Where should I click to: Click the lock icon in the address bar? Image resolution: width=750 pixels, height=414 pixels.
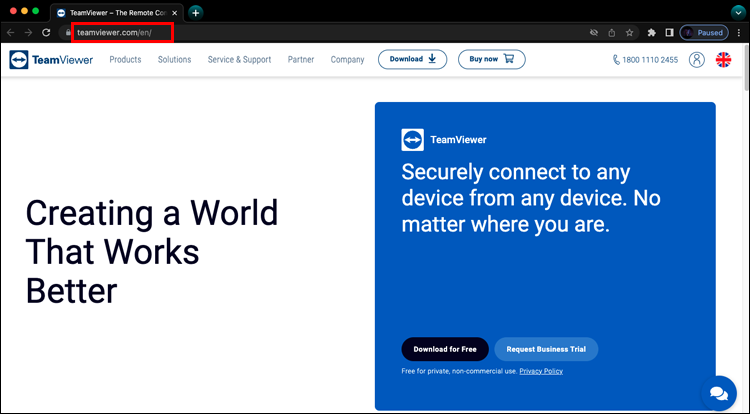pyautogui.click(x=68, y=33)
